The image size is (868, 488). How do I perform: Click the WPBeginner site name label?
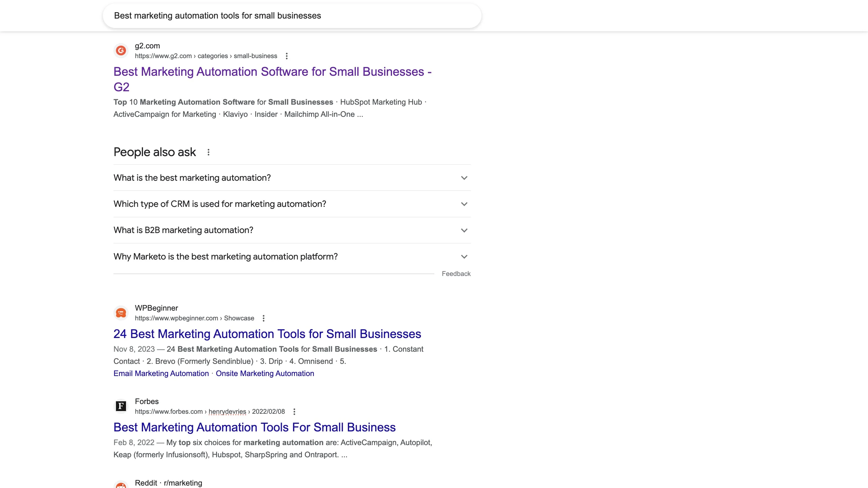tap(156, 308)
